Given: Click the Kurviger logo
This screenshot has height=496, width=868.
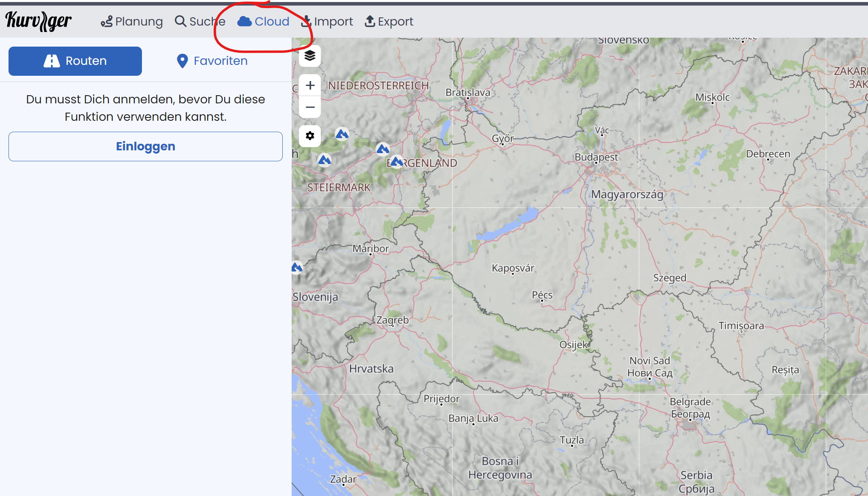Looking at the screenshot, I should (39, 21).
